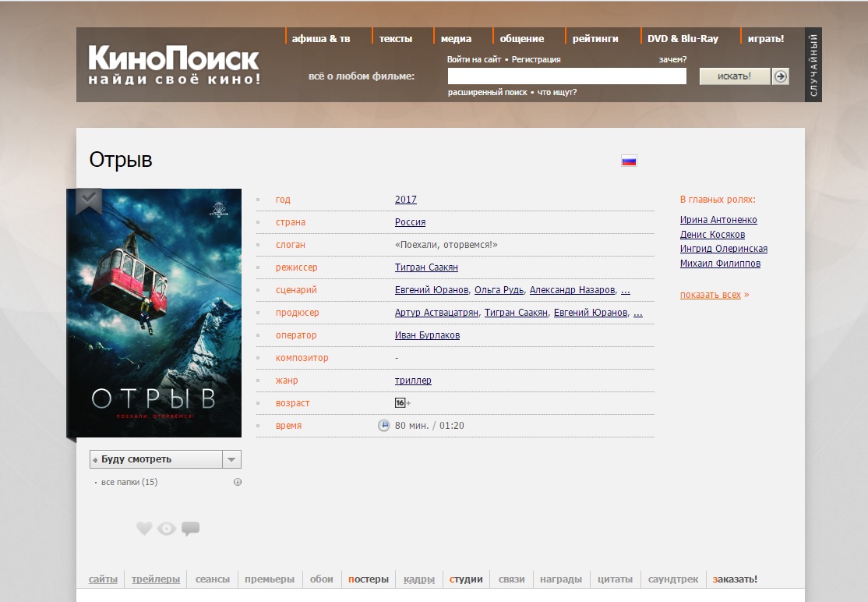Expand more screenwriters via the ellipsis link

625,290
